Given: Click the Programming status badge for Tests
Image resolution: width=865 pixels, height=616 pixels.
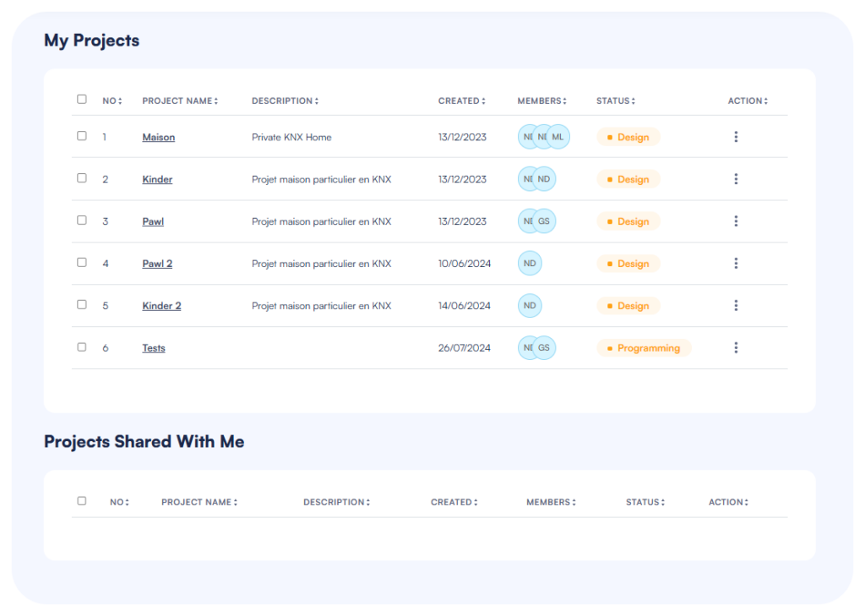Looking at the screenshot, I should pos(644,348).
